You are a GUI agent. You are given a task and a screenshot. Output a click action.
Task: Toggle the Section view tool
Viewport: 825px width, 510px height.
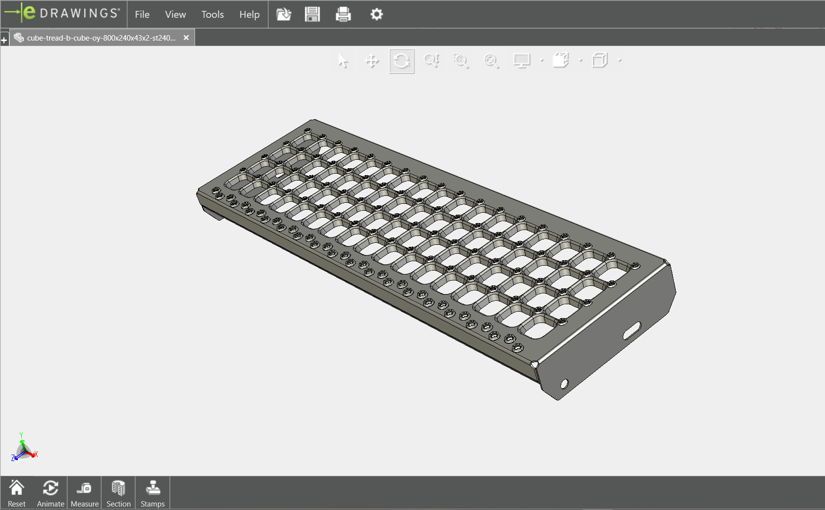coord(118,492)
